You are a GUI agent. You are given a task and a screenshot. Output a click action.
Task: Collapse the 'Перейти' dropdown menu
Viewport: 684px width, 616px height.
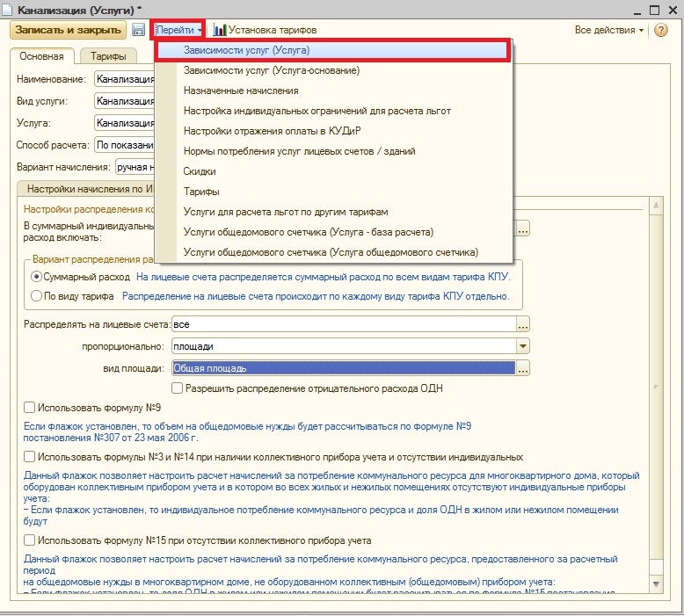[178, 30]
